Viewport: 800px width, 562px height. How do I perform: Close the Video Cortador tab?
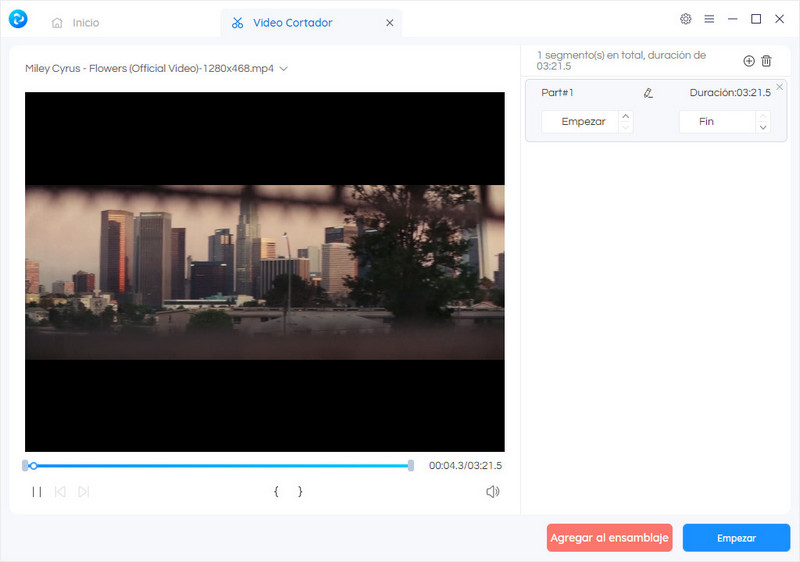[390, 23]
